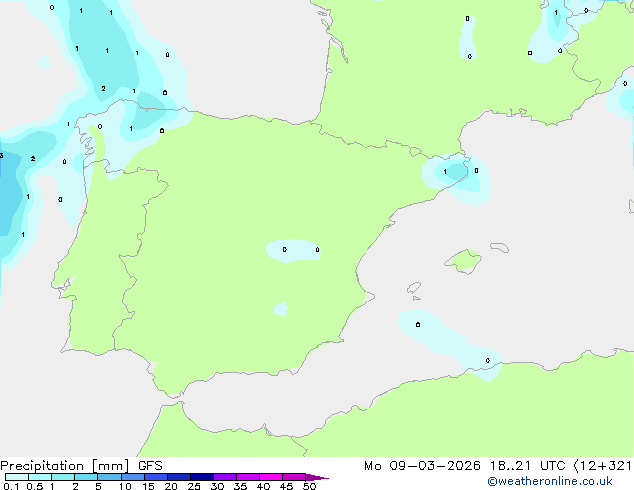Pick the 45–50 mm magenta legend swatch

coord(294,477)
